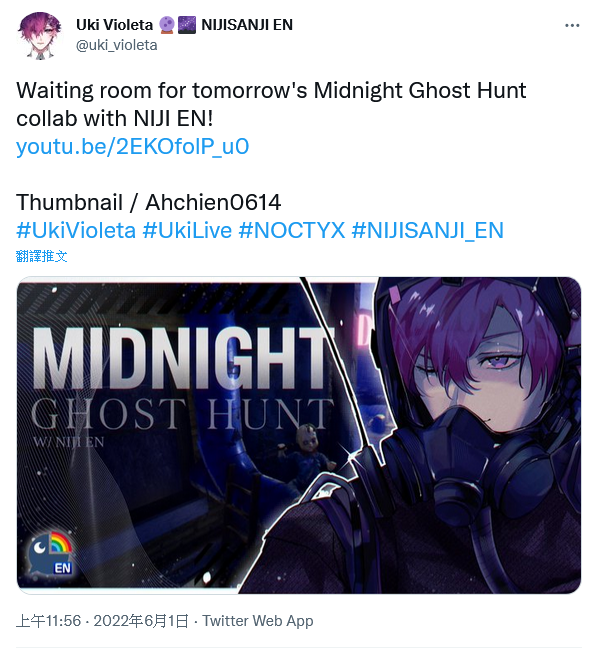The height and width of the screenshot is (649, 598).
Task: Open the #NOCTYX hashtag
Action: click(292, 230)
